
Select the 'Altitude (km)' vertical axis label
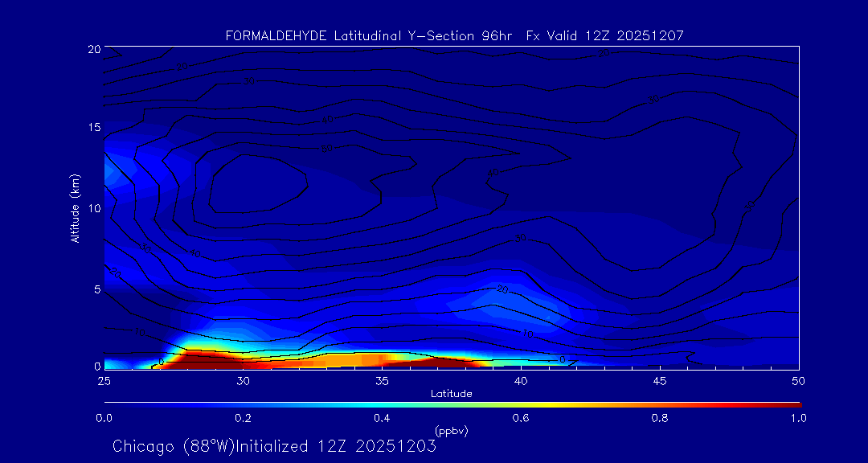click(x=75, y=208)
